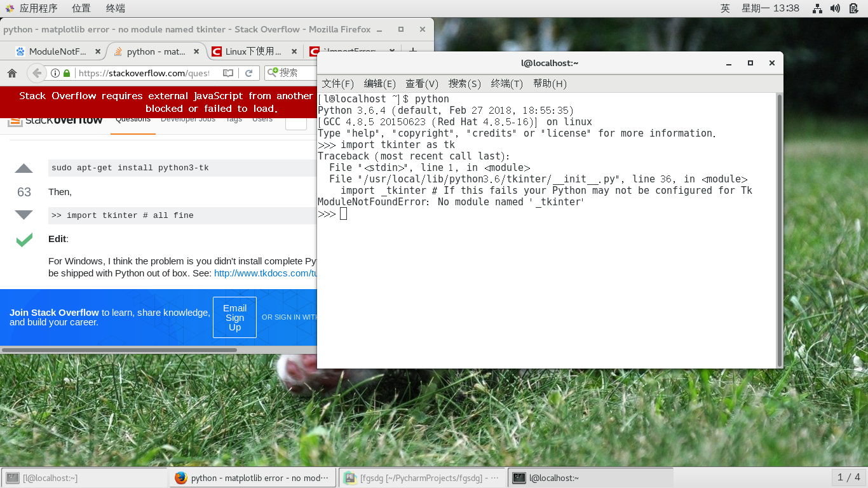Go to Stack Overflow Questions
Screen dimensions: 868x488
tap(133, 119)
